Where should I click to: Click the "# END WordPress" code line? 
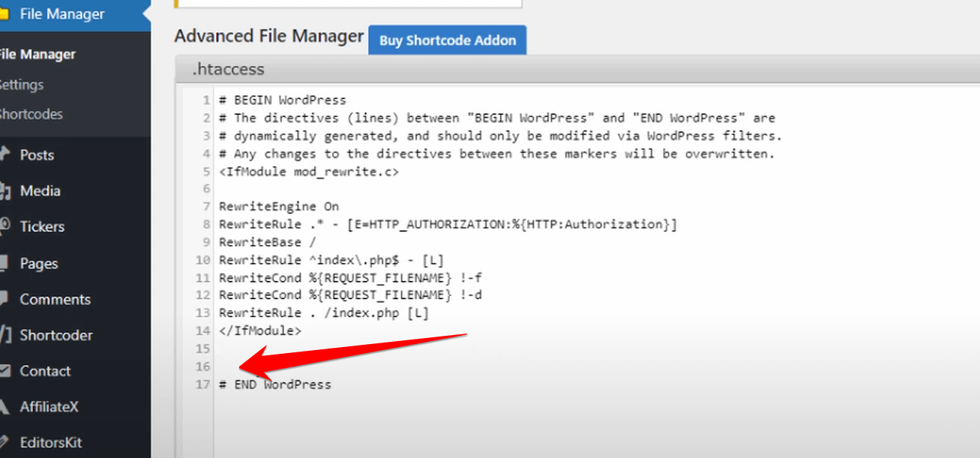pyautogui.click(x=275, y=385)
